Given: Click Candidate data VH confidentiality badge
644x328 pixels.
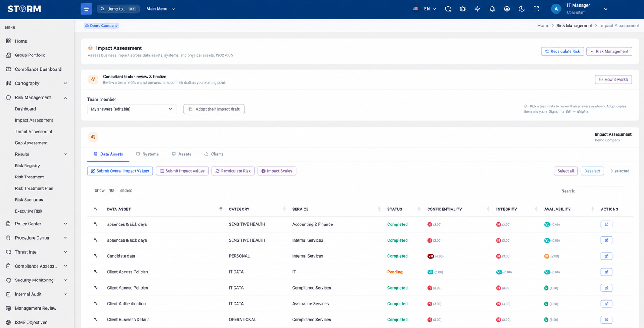Looking at the screenshot, I should coord(430,256).
